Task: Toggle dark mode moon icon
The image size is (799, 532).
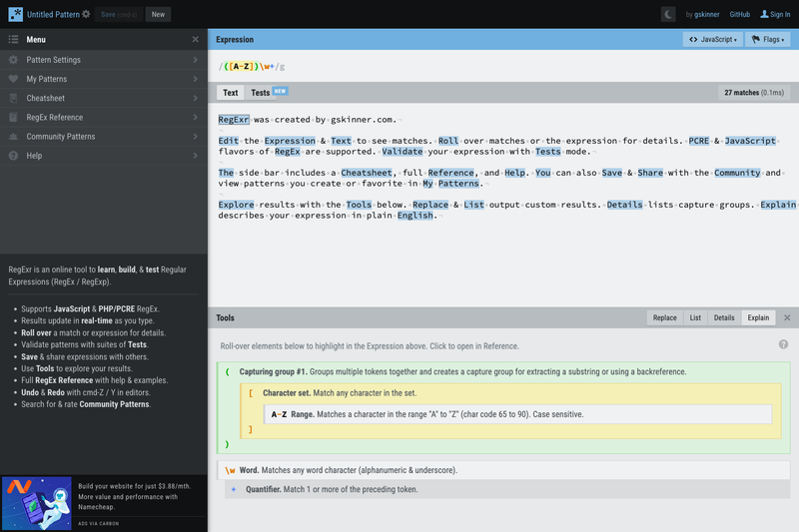Action: tap(667, 14)
